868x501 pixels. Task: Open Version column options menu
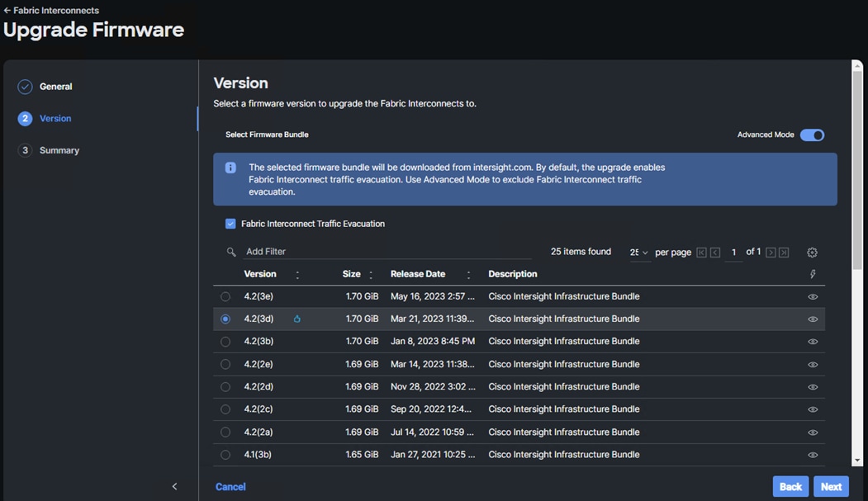297,274
